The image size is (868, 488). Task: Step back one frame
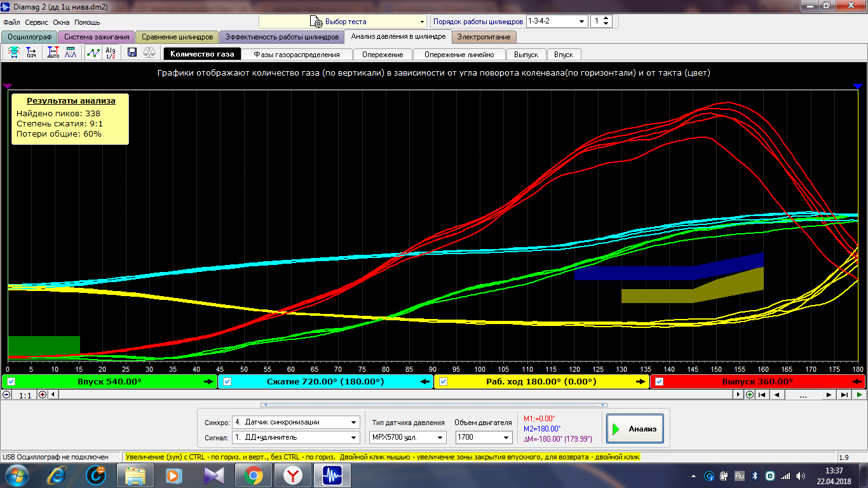pyautogui.click(x=776, y=395)
